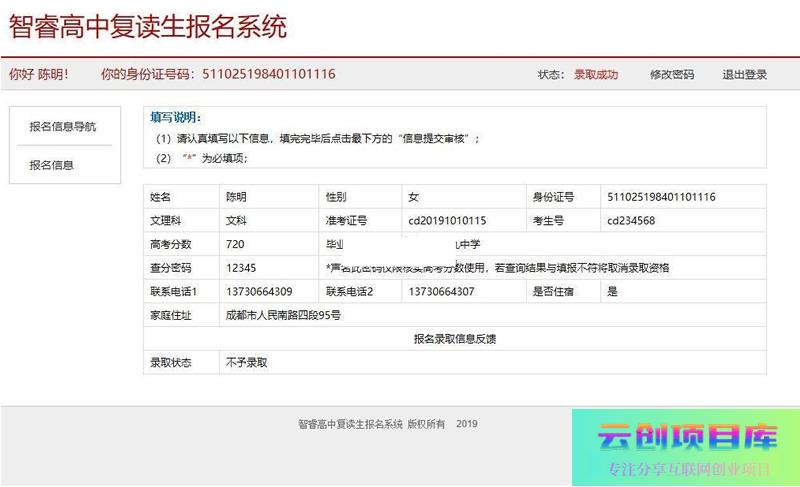800x487 pixels.
Task: Click the 高考分数 value 720
Action: (x=236, y=244)
